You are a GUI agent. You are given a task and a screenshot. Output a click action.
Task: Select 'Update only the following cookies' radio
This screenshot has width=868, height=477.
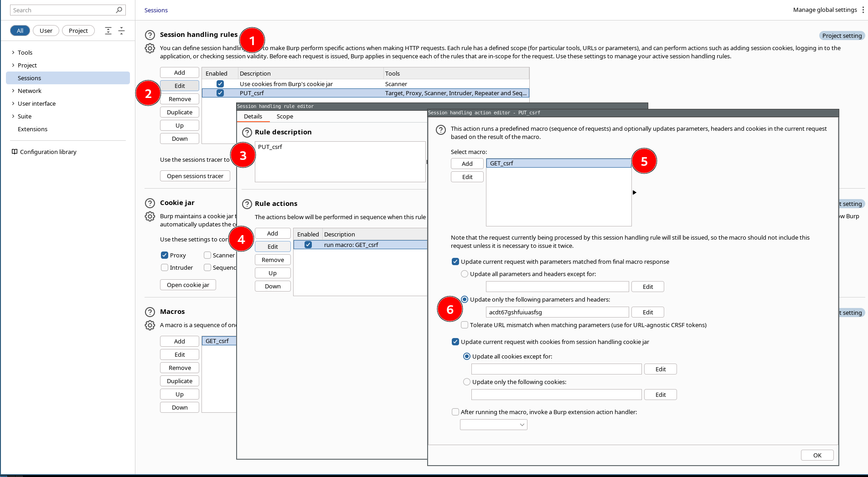click(x=467, y=382)
